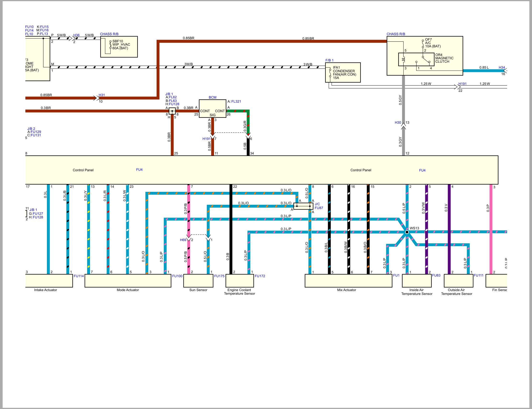Open FU114 link at Intake Actuator
Screen dimensions: 532x409
coord(79,276)
